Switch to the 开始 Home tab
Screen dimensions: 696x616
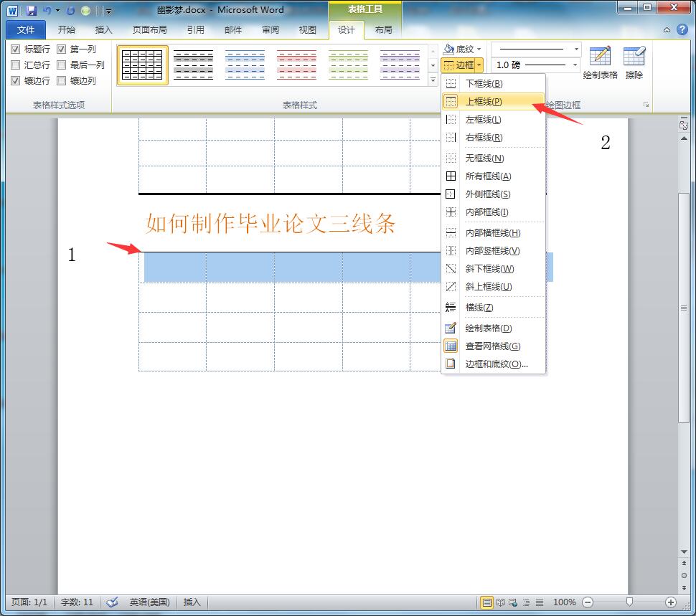click(x=67, y=29)
